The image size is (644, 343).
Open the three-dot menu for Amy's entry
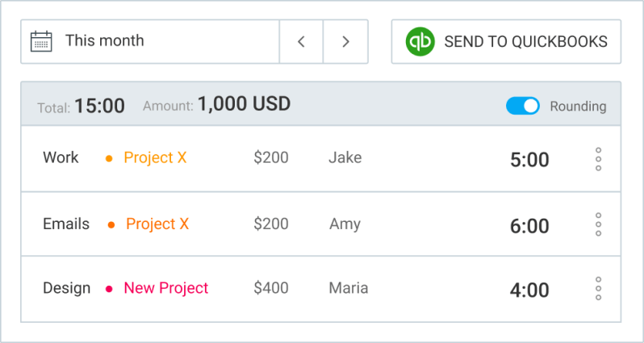pos(598,224)
